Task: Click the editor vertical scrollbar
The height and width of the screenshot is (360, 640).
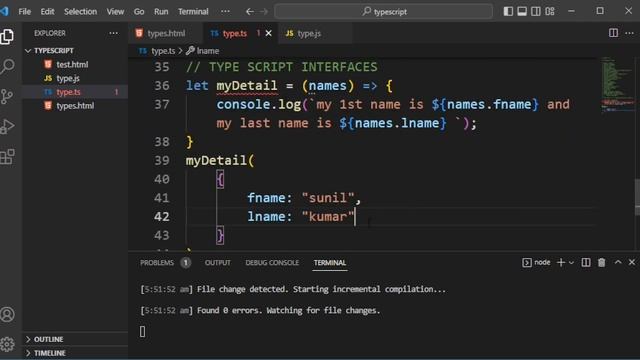Action: click(x=637, y=198)
